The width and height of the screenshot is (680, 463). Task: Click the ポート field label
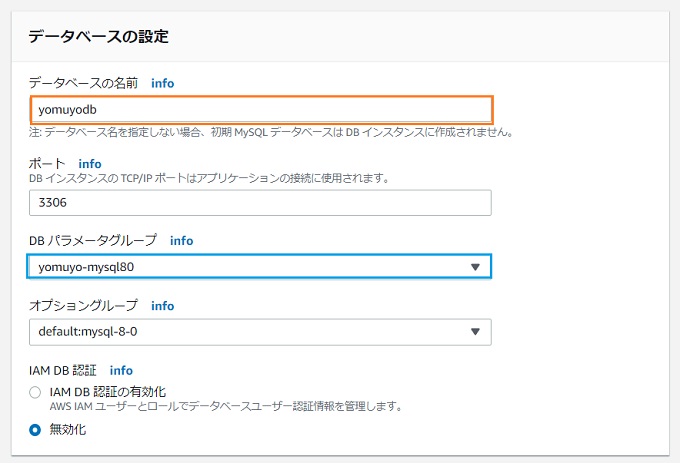tap(47, 163)
